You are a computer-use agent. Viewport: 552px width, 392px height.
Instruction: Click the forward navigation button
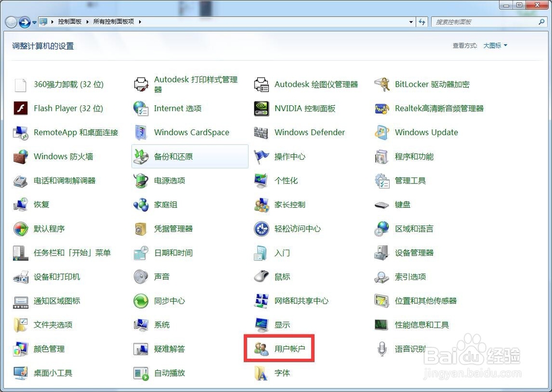[24, 22]
